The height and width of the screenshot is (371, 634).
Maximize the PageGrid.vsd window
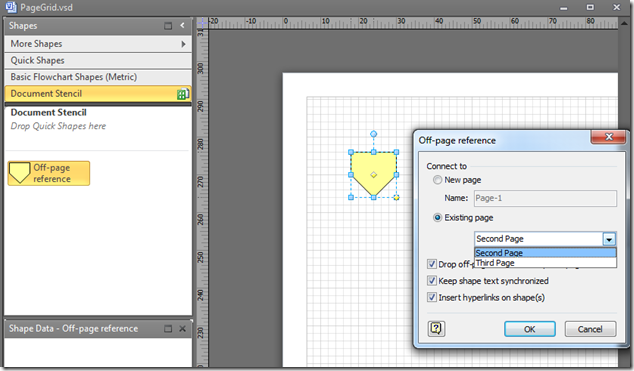pos(590,7)
